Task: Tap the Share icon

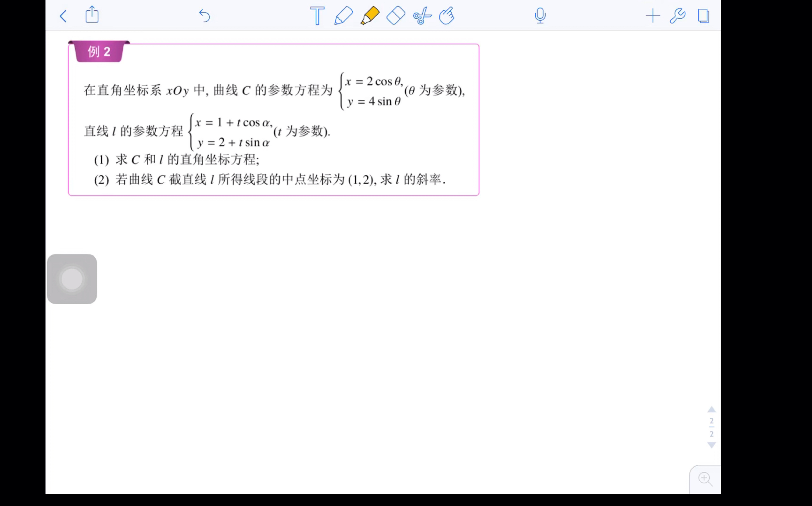Action: point(91,15)
